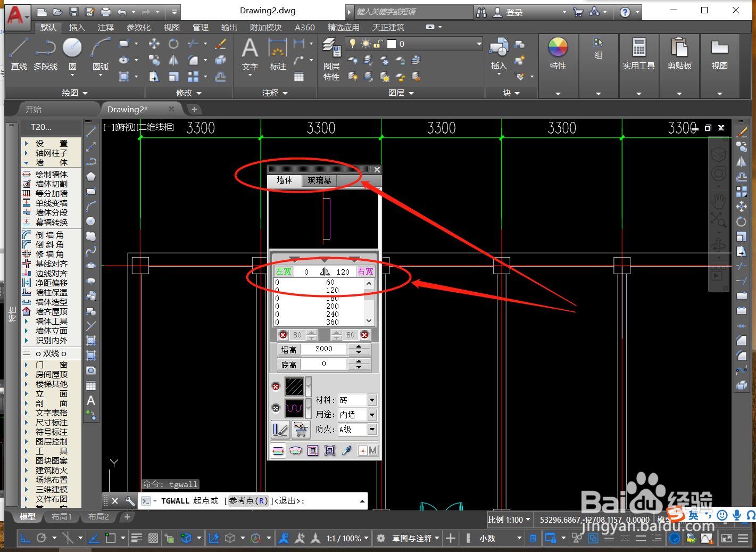Image resolution: width=756 pixels, height=552 pixels.
Task: Click the 底高 base height button
Action: (x=289, y=365)
